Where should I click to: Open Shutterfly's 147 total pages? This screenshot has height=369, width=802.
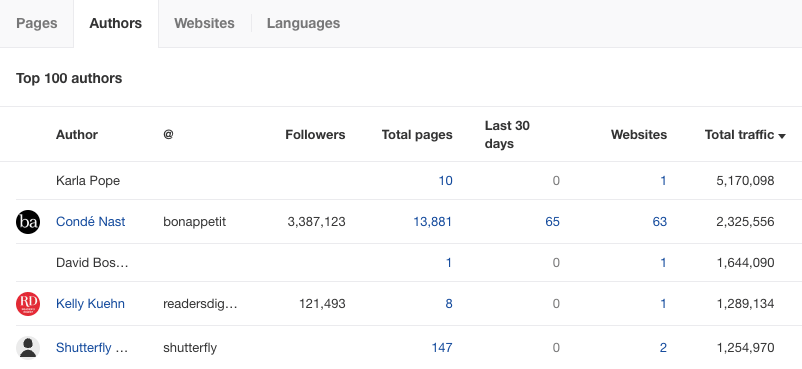coord(442,348)
